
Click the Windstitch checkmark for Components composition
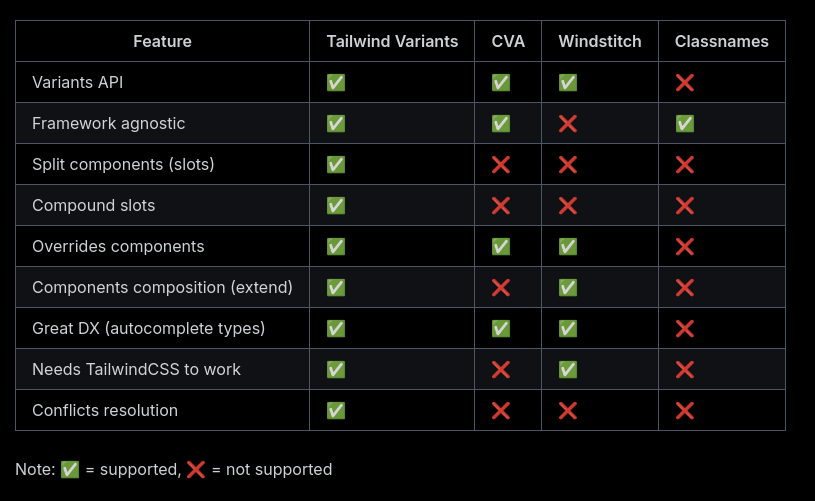click(x=568, y=288)
